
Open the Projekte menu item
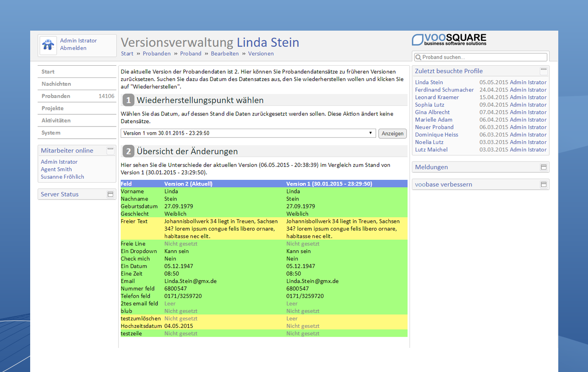coord(77,109)
